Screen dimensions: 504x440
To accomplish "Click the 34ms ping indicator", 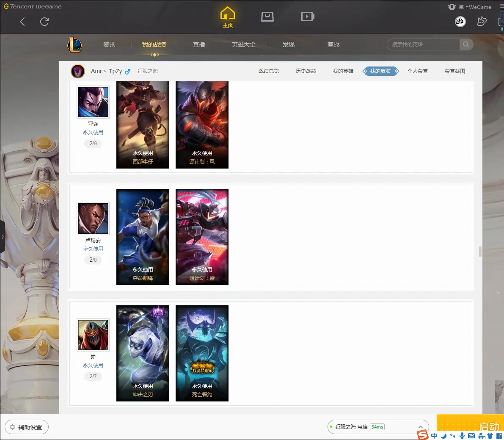I will point(377,427).
